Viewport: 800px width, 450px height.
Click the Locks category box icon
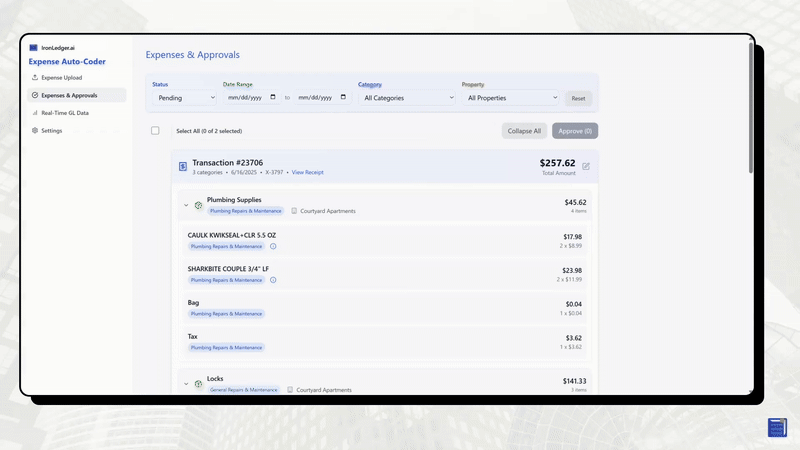click(x=198, y=384)
